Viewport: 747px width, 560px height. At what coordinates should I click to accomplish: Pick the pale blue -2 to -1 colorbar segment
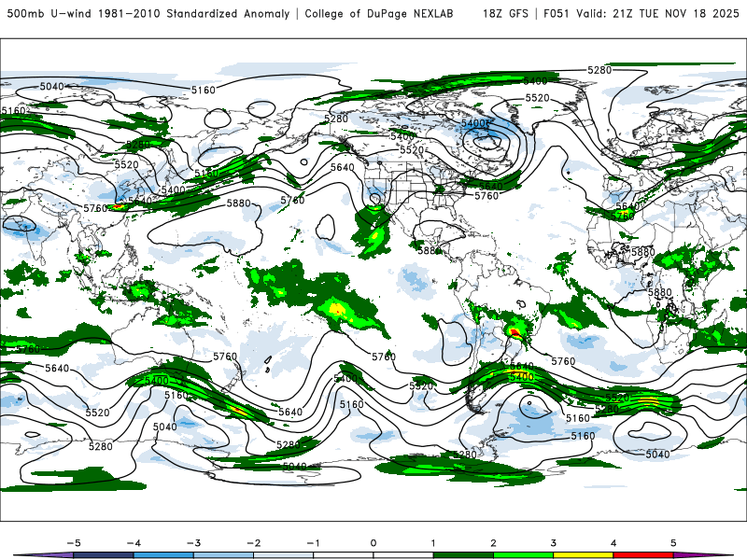284,555
